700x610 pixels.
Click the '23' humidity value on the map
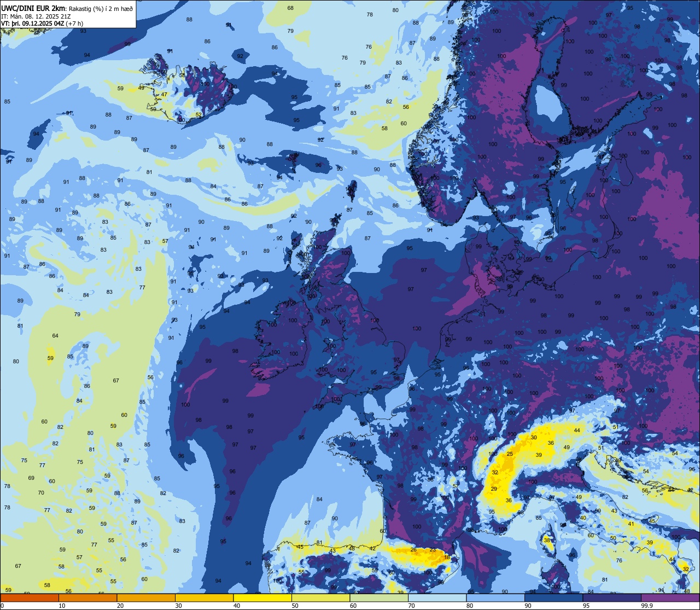click(433, 550)
